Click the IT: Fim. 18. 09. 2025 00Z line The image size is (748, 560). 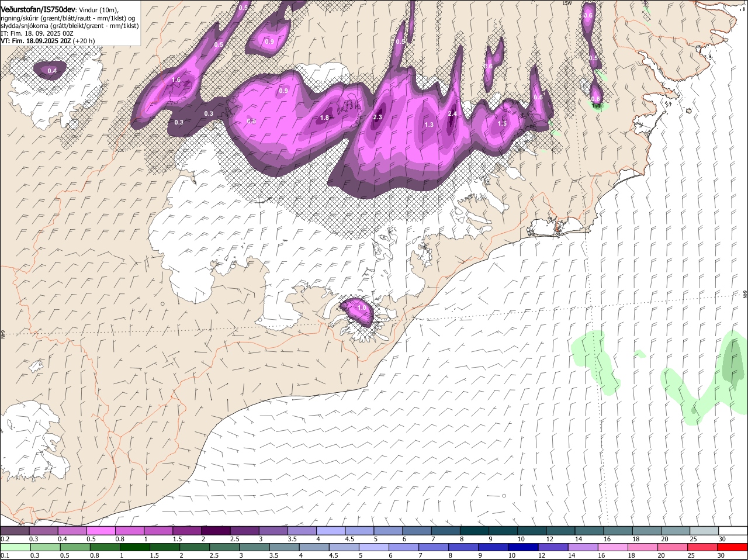[x=37, y=33]
